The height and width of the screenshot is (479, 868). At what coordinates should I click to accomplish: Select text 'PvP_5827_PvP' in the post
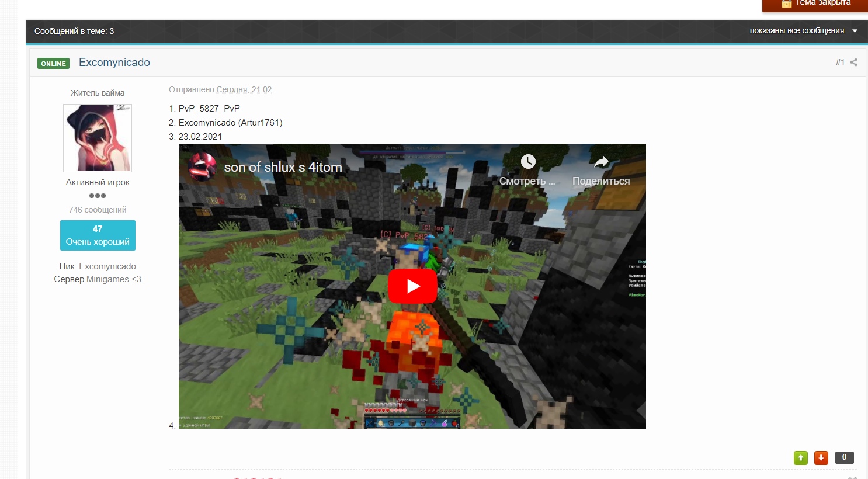click(x=209, y=109)
